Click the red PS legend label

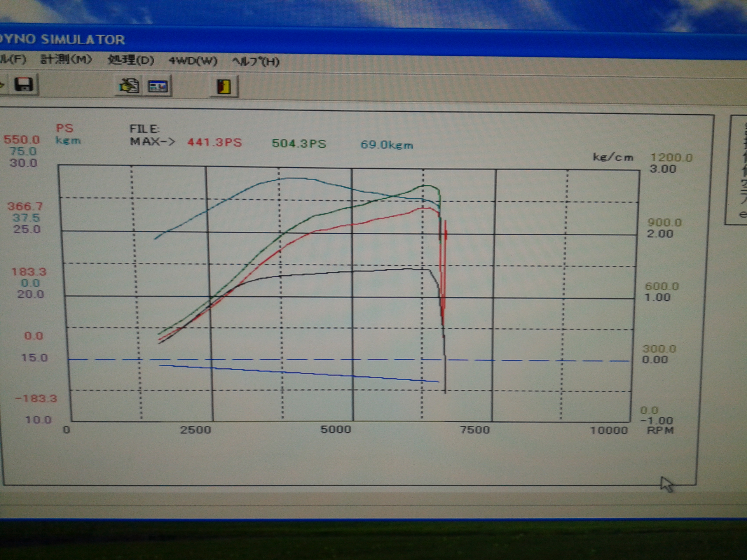coord(64,128)
